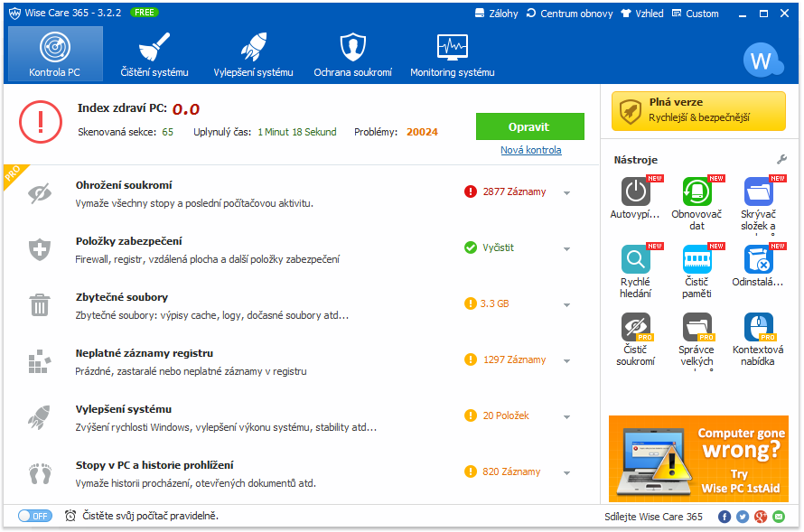804x532 pixels.
Task: Open the Zálohy menu item
Action: tap(496, 14)
